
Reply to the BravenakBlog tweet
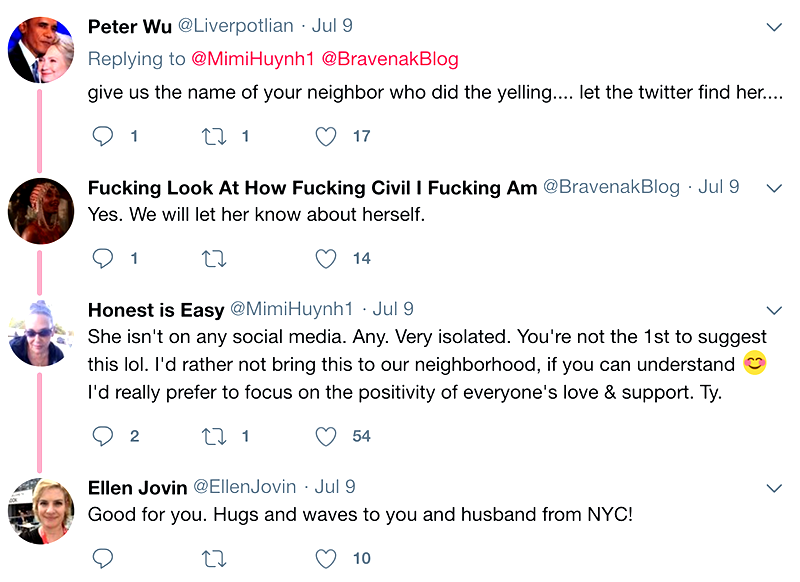103,258
